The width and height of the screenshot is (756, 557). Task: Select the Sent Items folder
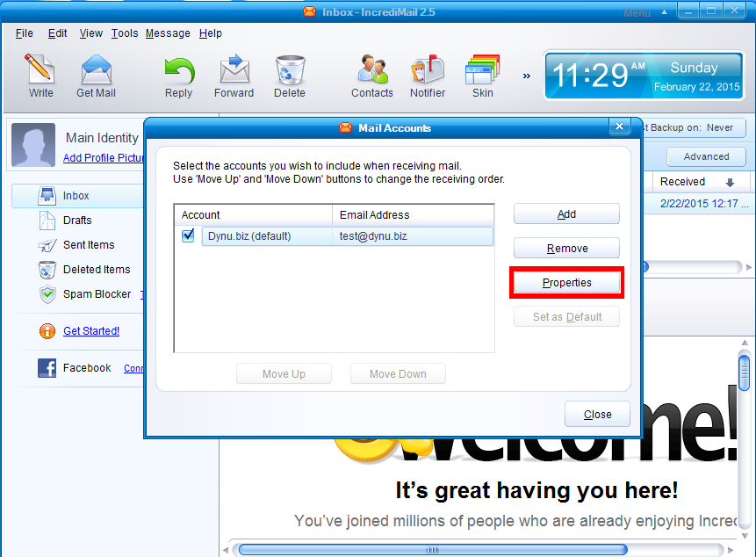[x=77, y=245]
